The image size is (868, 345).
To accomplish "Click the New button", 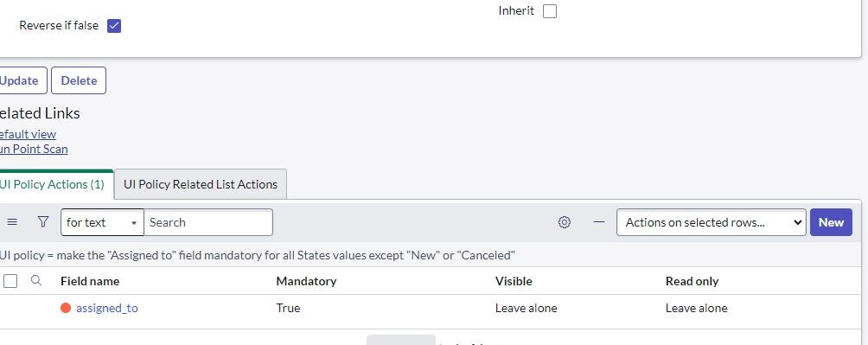I will (831, 222).
